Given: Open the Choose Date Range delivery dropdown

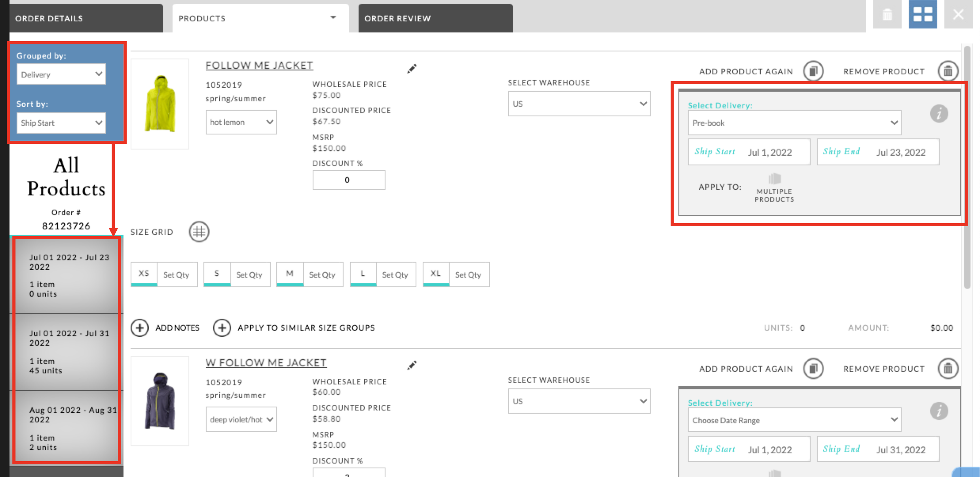Looking at the screenshot, I should coord(794,420).
